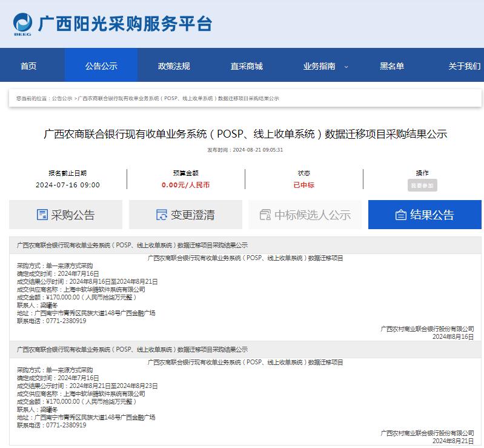This screenshot has width=484, height=448.
Task: Open the 黑名单 navigation item
Action: pos(392,66)
